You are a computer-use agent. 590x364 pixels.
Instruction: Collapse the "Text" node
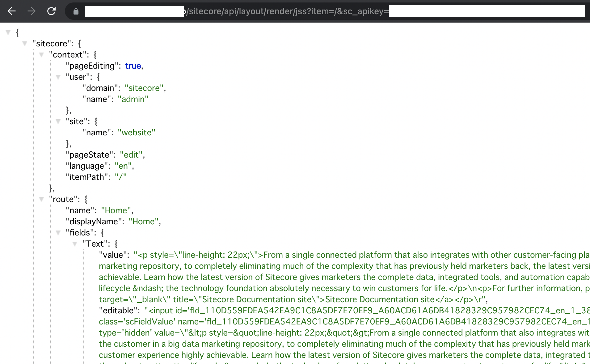[75, 244]
